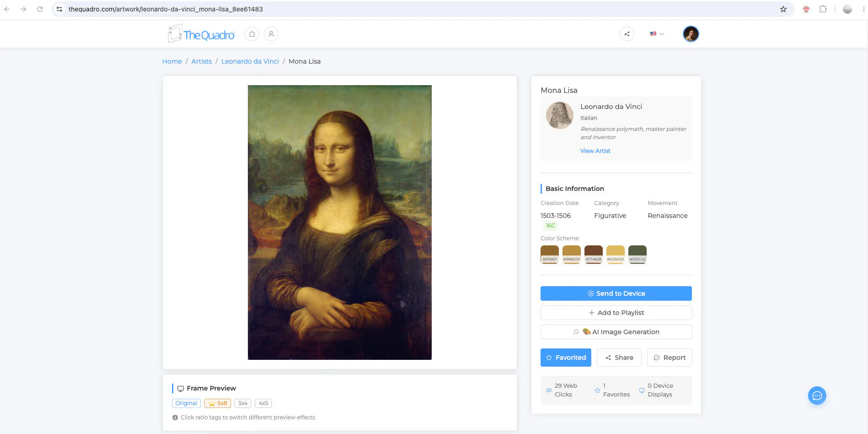Click the red browser extension icon
Viewport: 868px width, 434px height.
click(x=806, y=9)
